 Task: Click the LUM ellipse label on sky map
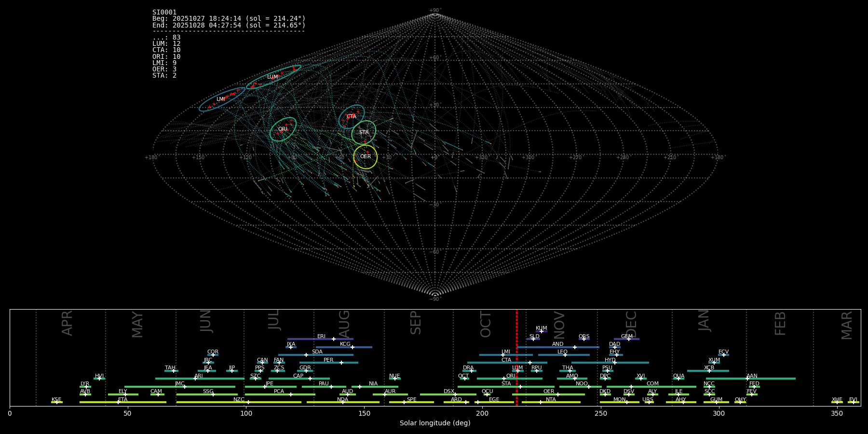272,77
